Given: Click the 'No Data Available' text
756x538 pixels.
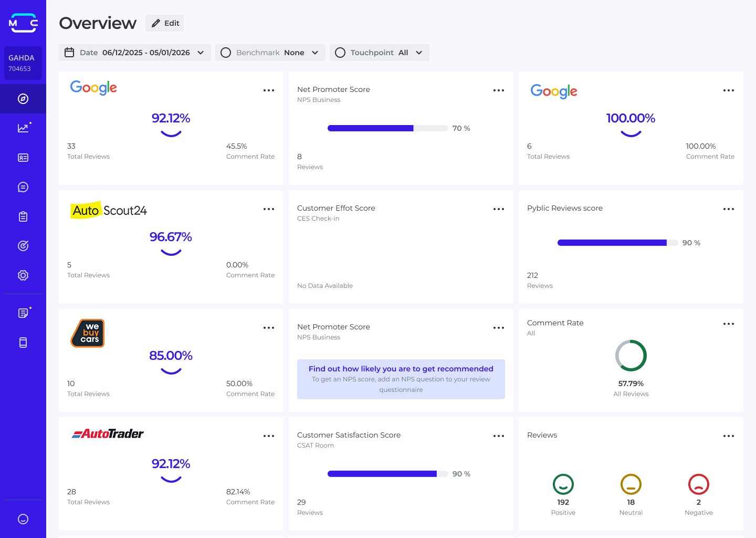Looking at the screenshot, I should point(325,286).
